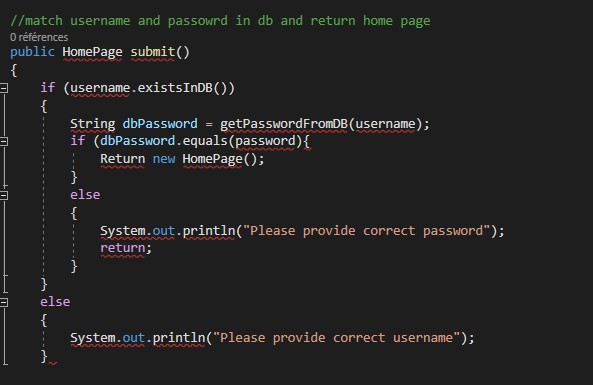This screenshot has width=593, height=385.
Task: Click the submit method name
Action: tap(152, 52)
